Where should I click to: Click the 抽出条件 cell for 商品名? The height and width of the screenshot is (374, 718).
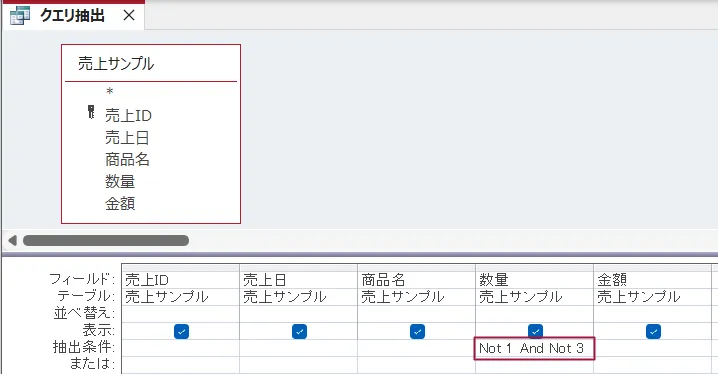pyautogui.click(x=417, y=348)
